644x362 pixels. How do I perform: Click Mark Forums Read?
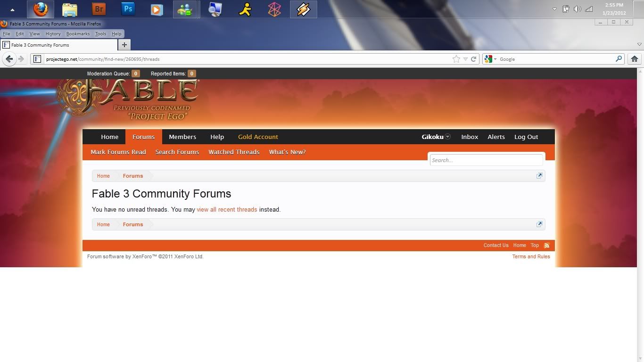pos(118,152)
